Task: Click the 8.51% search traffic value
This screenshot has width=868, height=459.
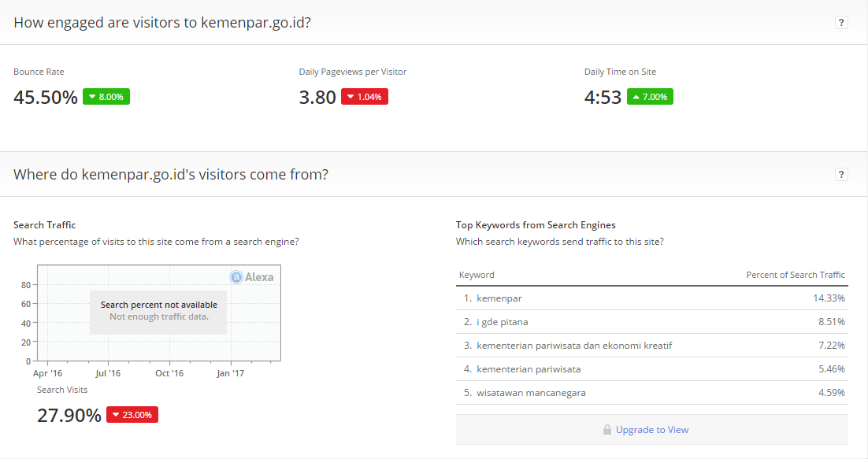Action: 832,322
